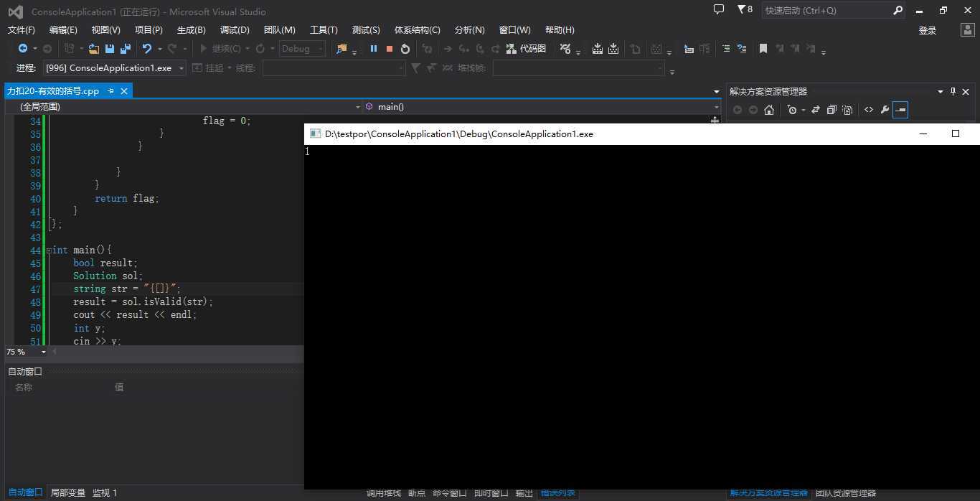980x501 pixels.
Task: Collapse the main function code fold
Action: (x=49, y=250)
